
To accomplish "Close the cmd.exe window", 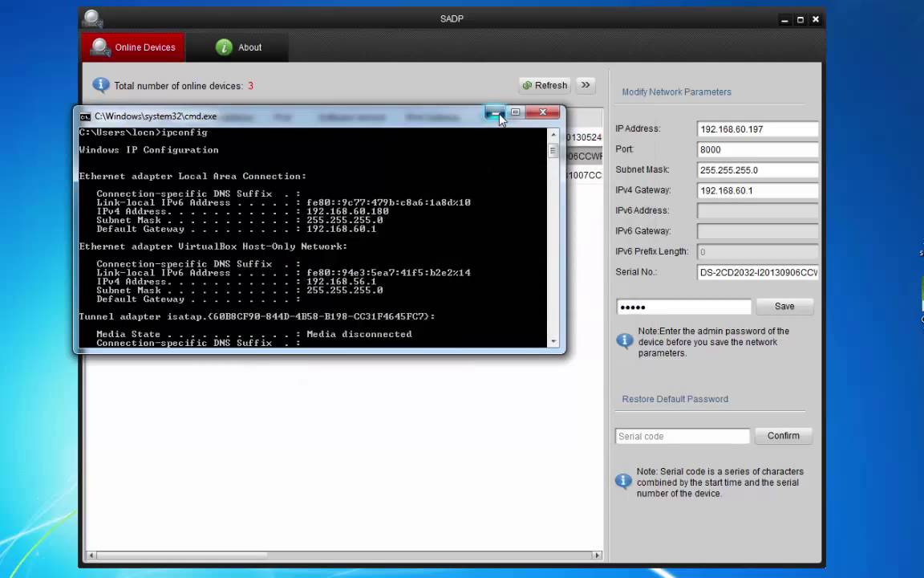I will coord(543,112).
